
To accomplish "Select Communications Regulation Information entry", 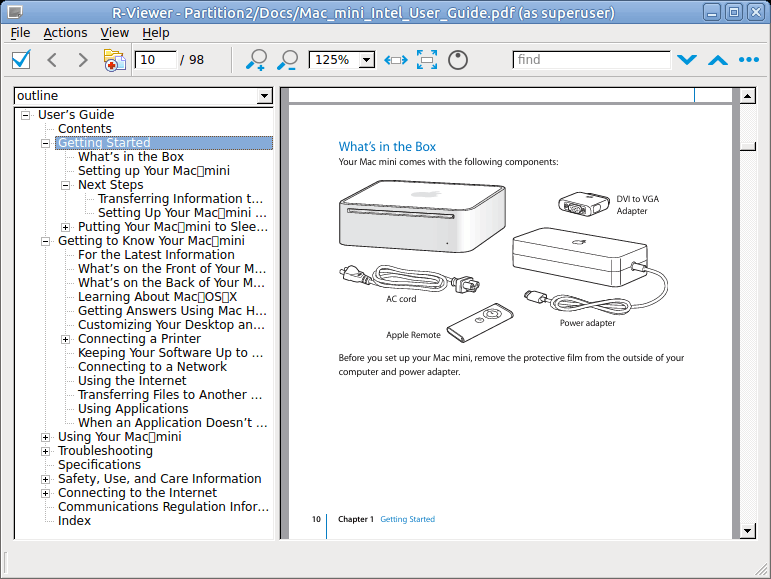I will coord(163,507).
